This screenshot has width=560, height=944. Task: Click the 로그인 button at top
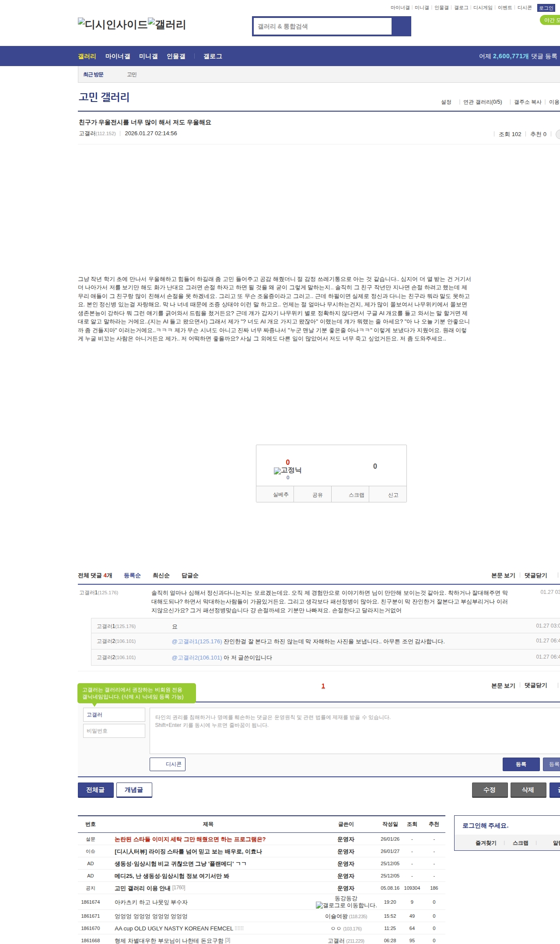[546, 8]
